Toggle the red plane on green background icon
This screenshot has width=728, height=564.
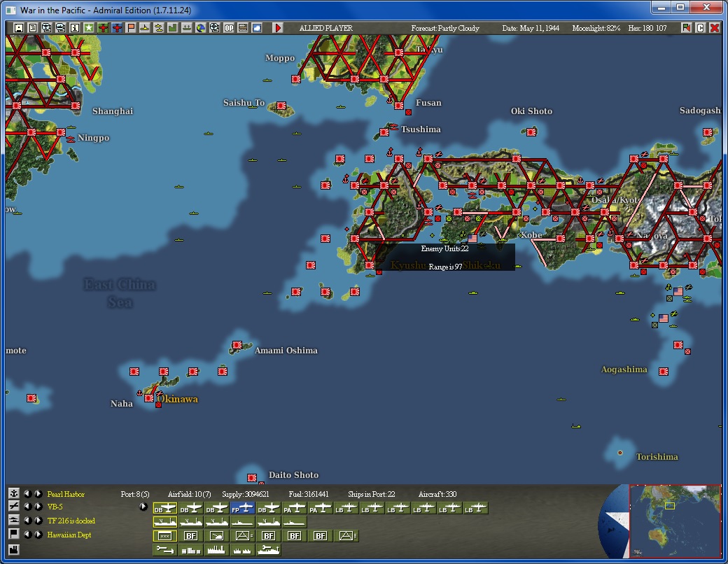[103, 28]
